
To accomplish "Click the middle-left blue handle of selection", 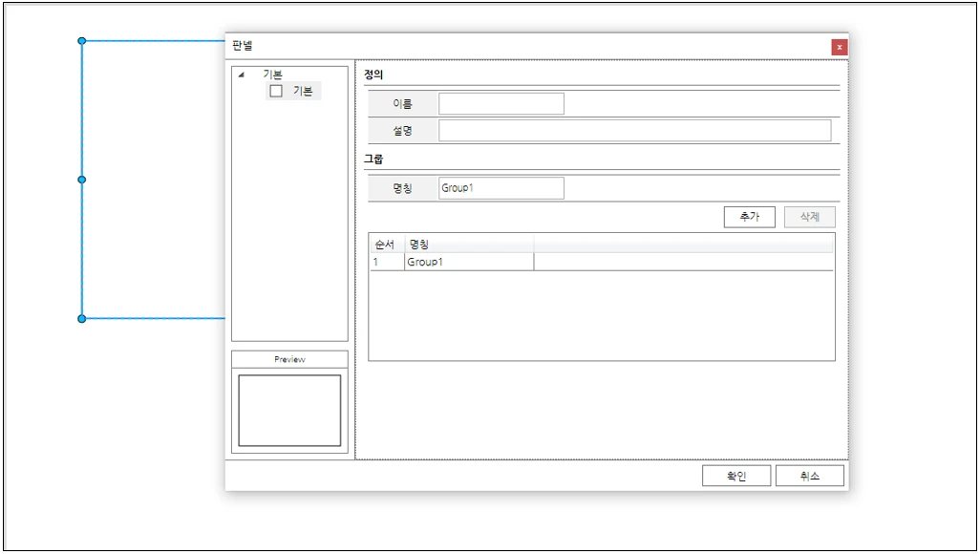I will (x=82, y=181).
